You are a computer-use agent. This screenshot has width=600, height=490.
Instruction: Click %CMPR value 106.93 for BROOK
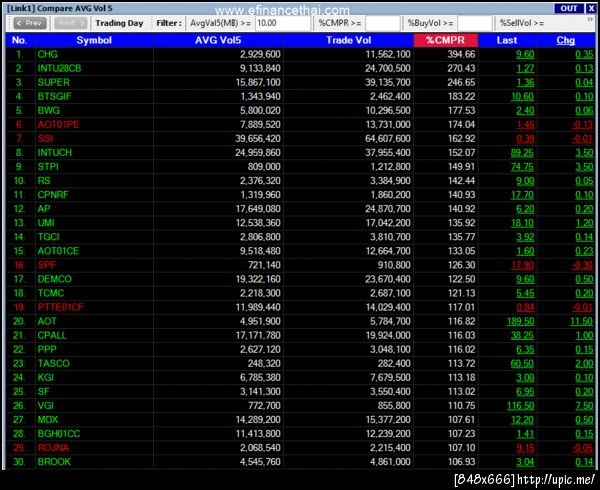click(461, 462)
